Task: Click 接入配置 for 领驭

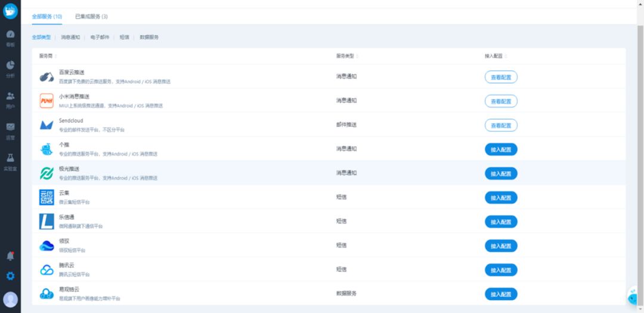Action: (501, 246)
